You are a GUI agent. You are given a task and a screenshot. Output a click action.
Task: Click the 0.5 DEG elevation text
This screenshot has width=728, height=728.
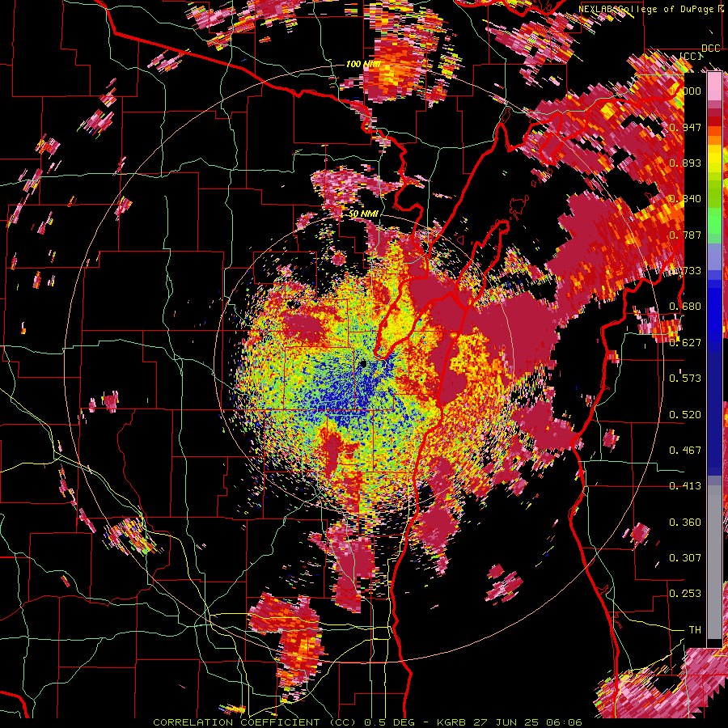(391, 722)
